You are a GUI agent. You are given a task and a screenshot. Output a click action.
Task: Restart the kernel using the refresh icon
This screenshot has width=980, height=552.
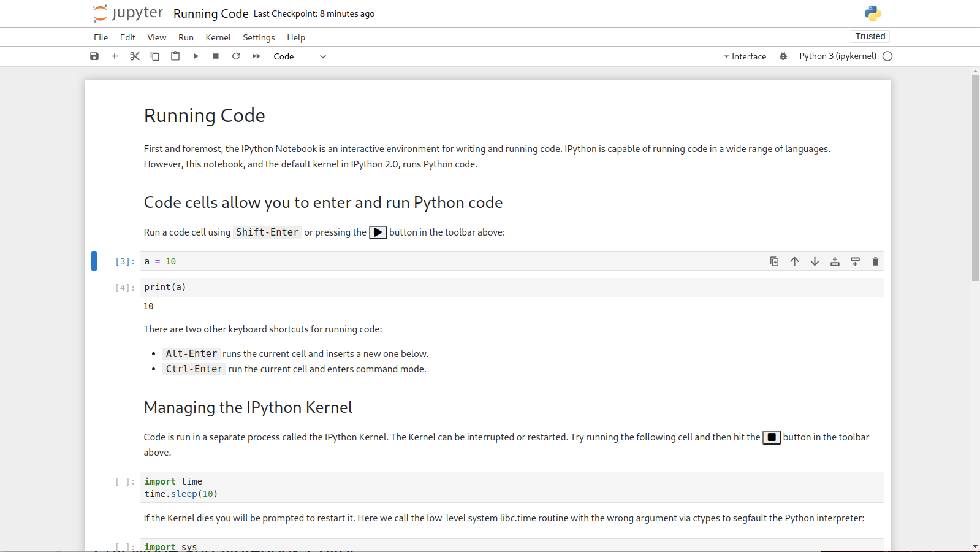tap(236, 56)
